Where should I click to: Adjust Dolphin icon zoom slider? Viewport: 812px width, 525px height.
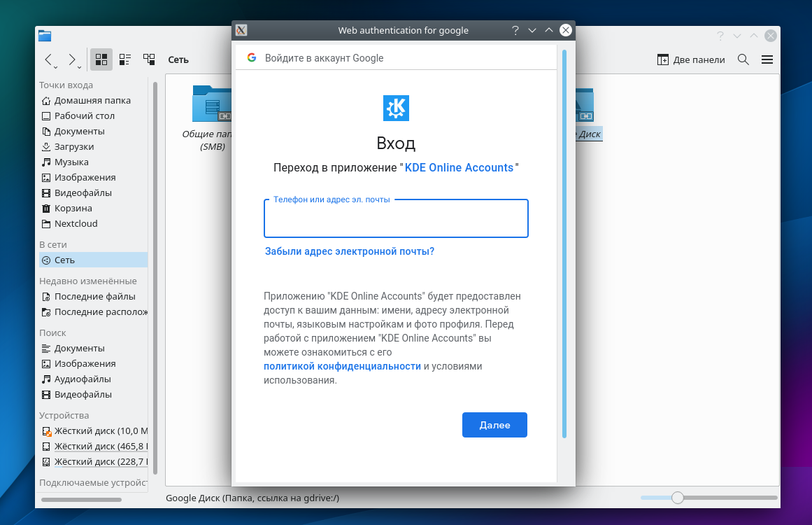click(677, 498)
